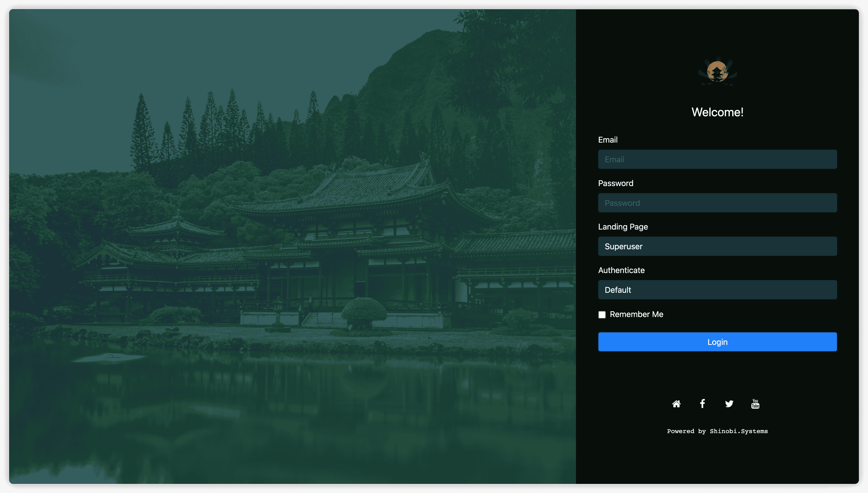Viewport: 868px width, 493px height.
Task: Click the Authenticate label
Action: click(x=621, y=270)
